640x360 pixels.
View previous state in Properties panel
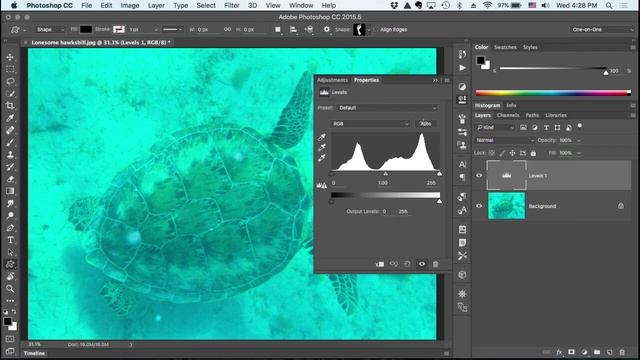393,264
